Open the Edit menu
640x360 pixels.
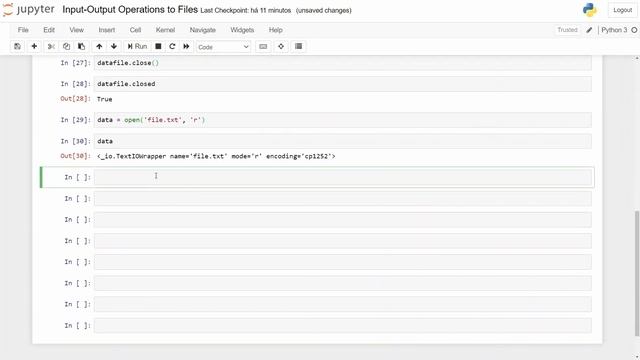point(49,30)
